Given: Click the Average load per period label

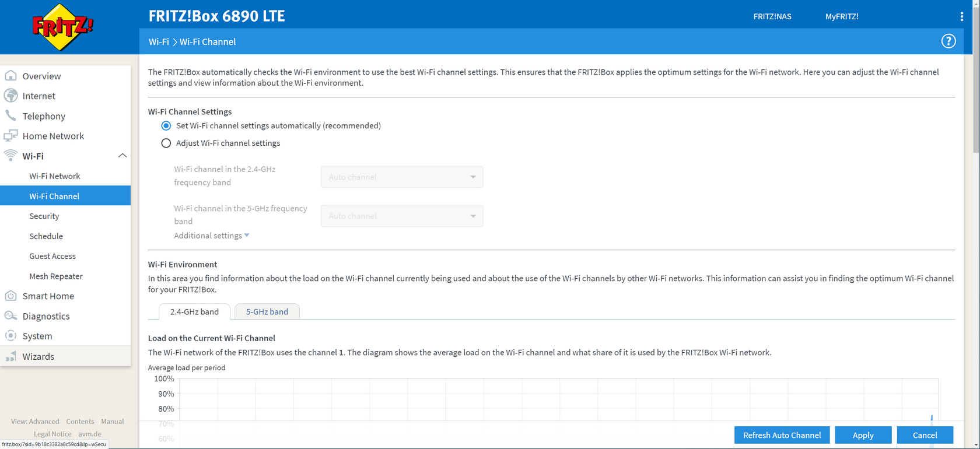Looking at the screenshot, I should [x=187, y=367].
